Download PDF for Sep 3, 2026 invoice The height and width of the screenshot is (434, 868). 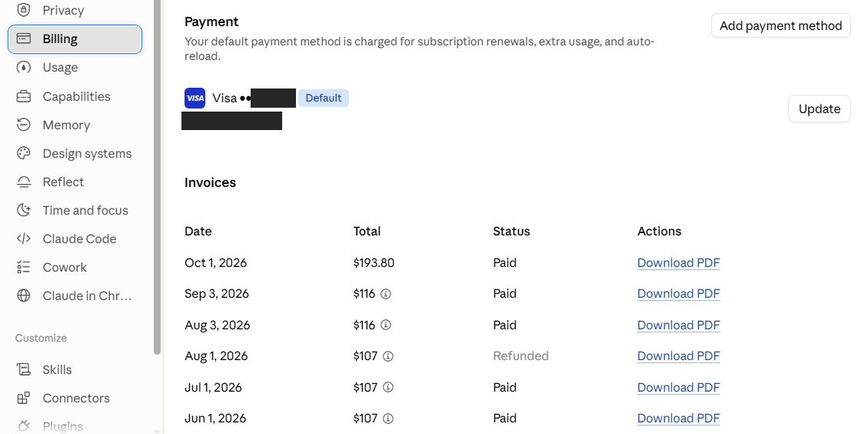(x=678, y=294)
